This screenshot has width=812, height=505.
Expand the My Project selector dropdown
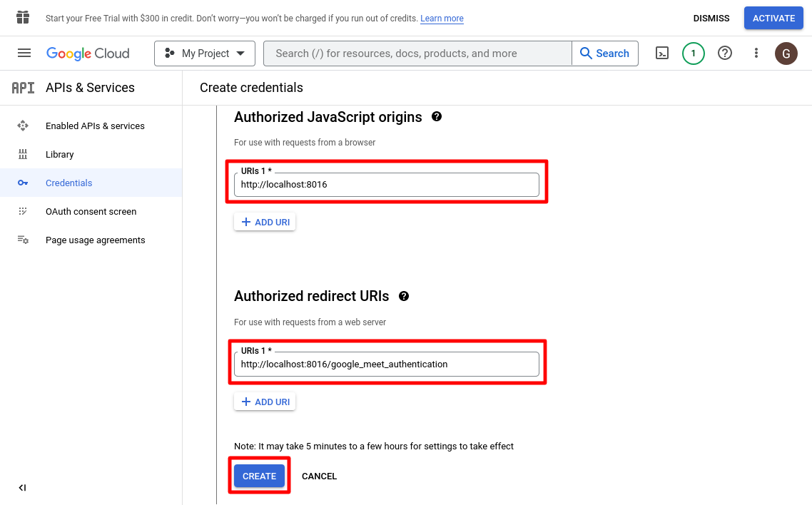coord(204,53)
